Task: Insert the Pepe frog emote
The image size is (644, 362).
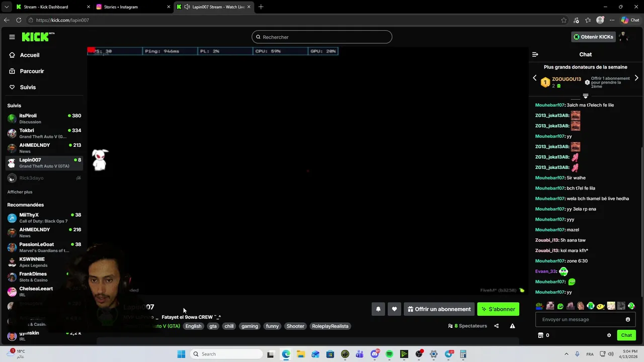Action: tap(539, 306)
